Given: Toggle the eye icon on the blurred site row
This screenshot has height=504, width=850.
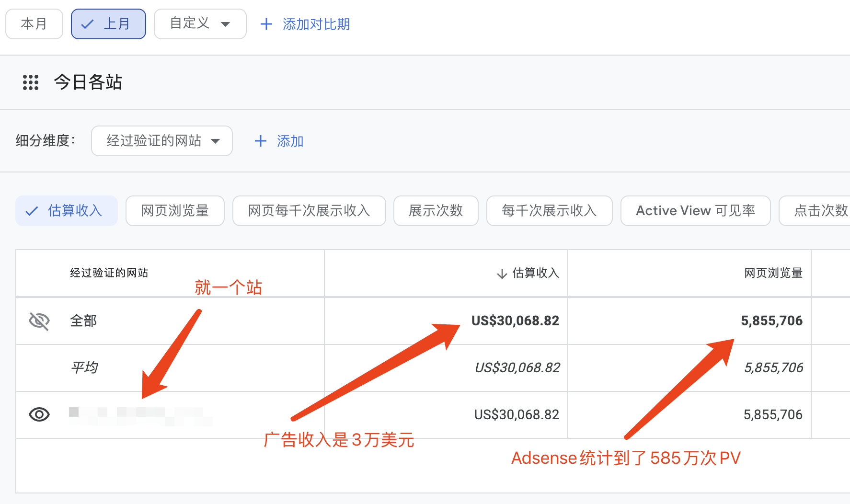Looking at the screenshot, I should click(39, 414).
